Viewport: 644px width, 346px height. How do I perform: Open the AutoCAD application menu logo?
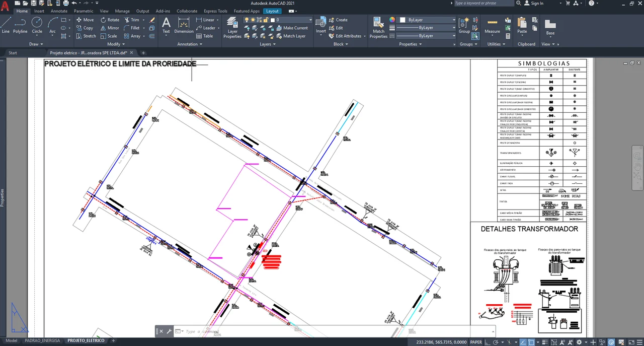[5, 7]
